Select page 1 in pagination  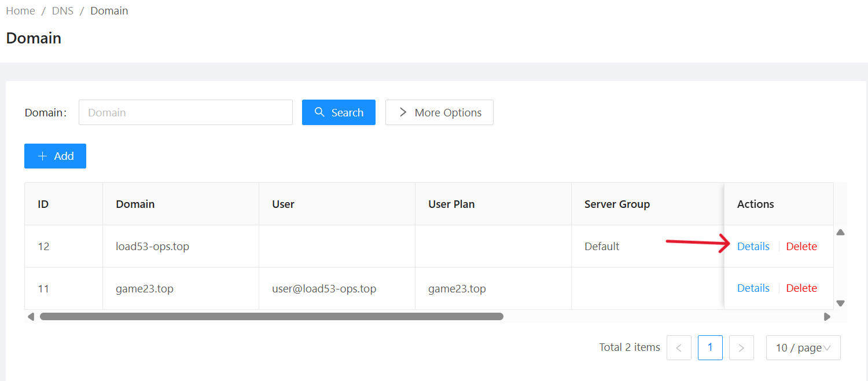pos(710,348)
